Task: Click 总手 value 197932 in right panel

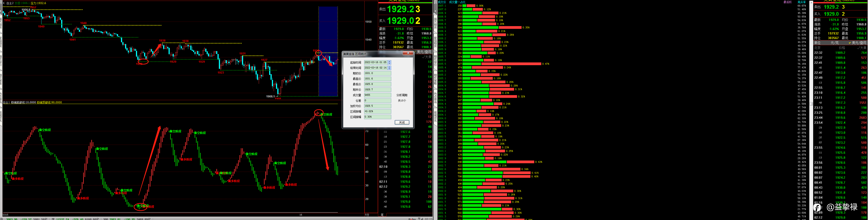Action: pos(833,33)
